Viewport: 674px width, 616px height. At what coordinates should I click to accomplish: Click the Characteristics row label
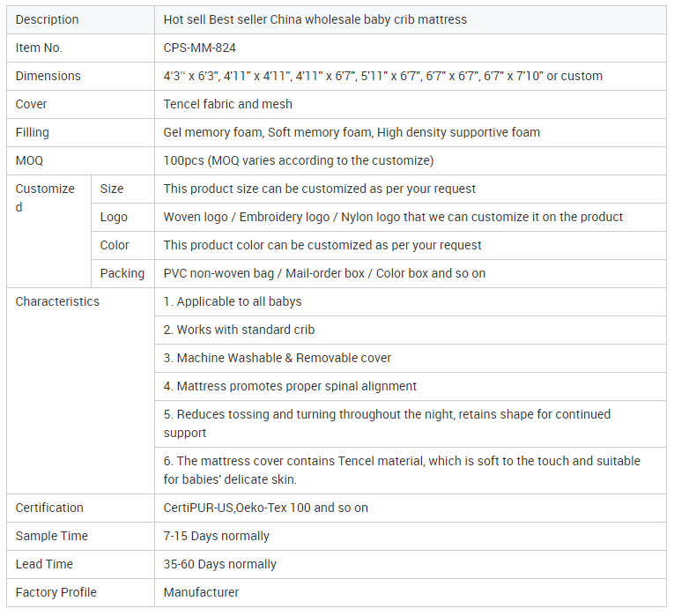coord(57,301)
